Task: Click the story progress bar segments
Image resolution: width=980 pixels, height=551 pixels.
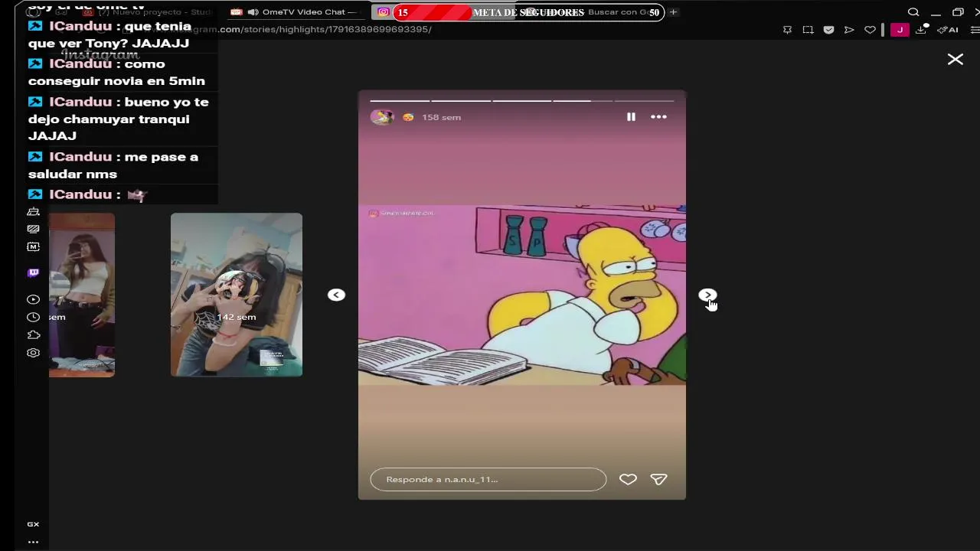Action: 522,100
